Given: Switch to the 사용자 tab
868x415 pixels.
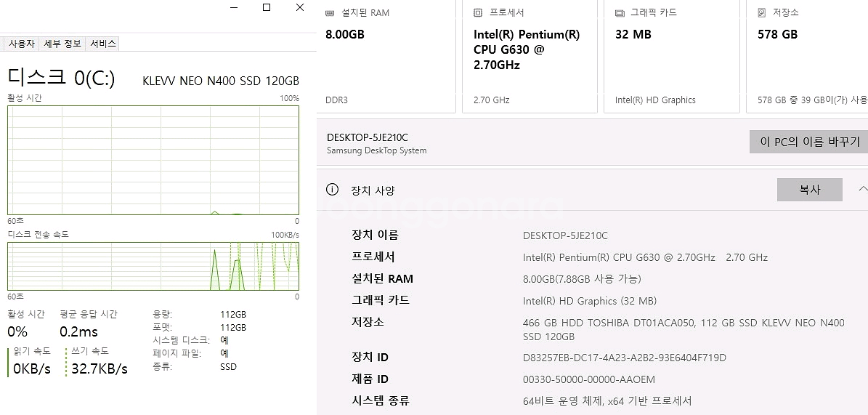Looking at the screenshot, I should 21,44.
